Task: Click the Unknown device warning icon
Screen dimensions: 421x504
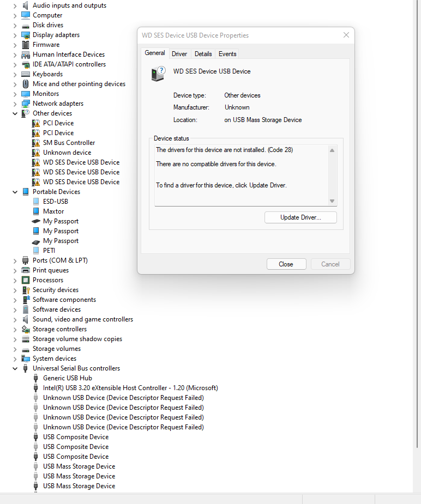Action: (x=36, y=153)
